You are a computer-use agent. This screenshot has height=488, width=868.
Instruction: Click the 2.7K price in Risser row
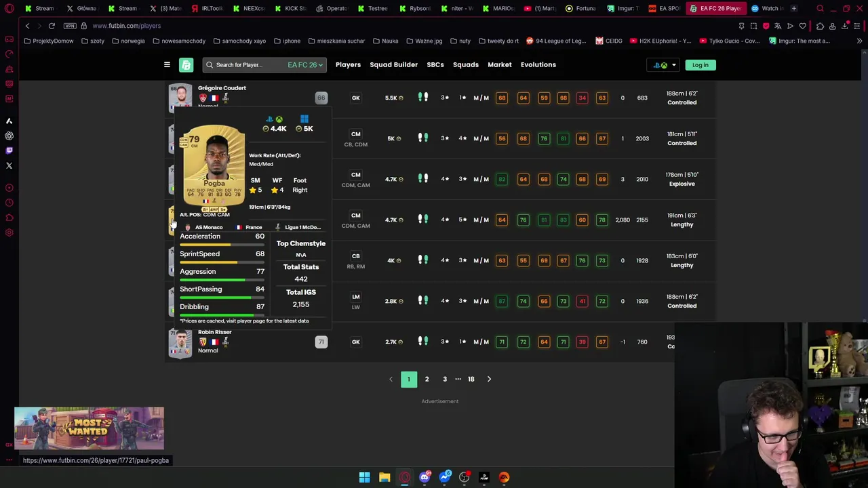tap(394, 342)
